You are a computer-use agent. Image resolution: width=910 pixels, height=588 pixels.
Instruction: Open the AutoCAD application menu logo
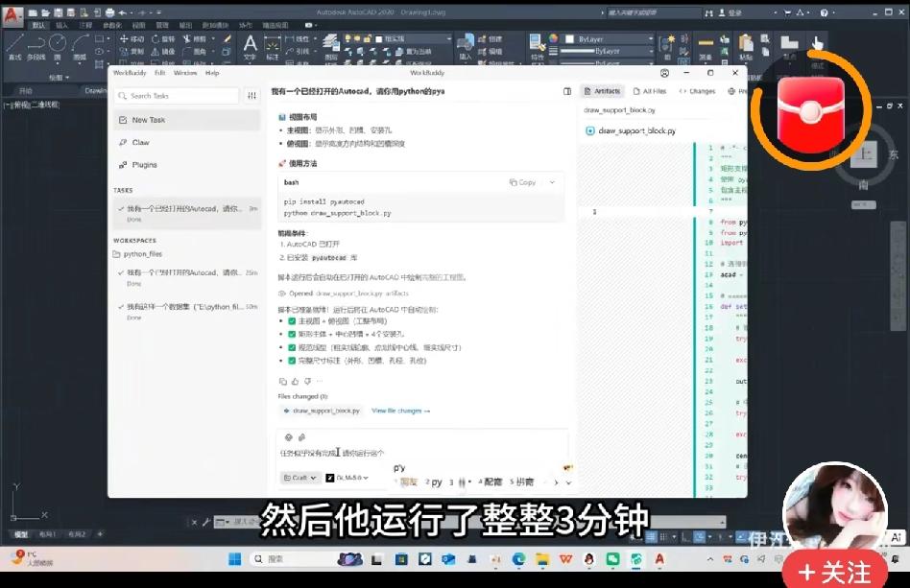(12, 15)
